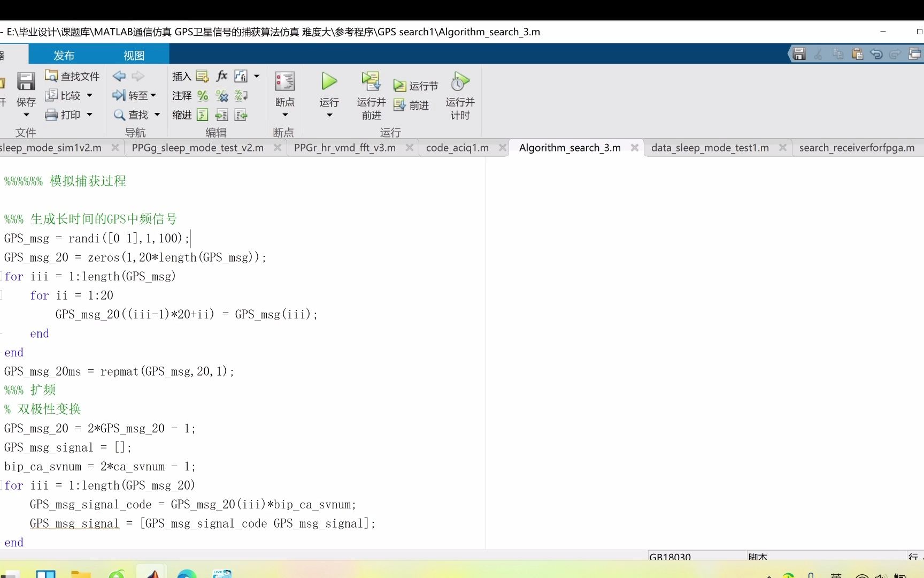
Task: Click quick-access Paste clipboard icon
Action: tap(857, 54)
